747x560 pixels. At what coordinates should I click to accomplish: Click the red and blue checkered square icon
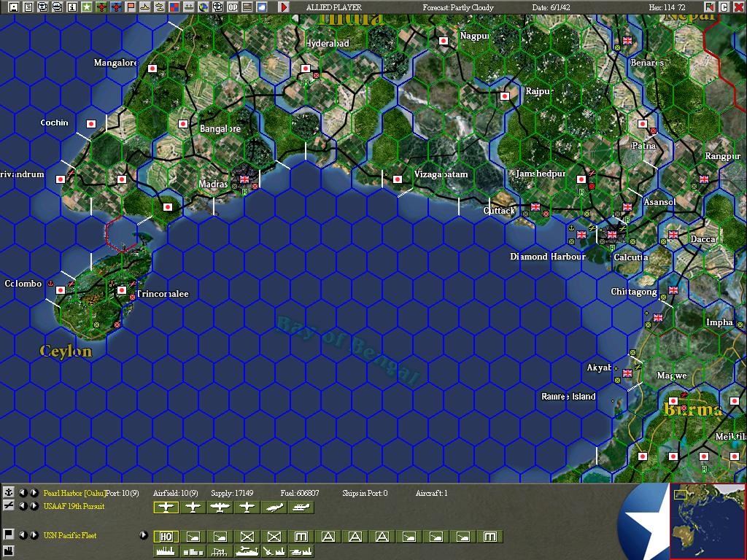click(174, 7)
